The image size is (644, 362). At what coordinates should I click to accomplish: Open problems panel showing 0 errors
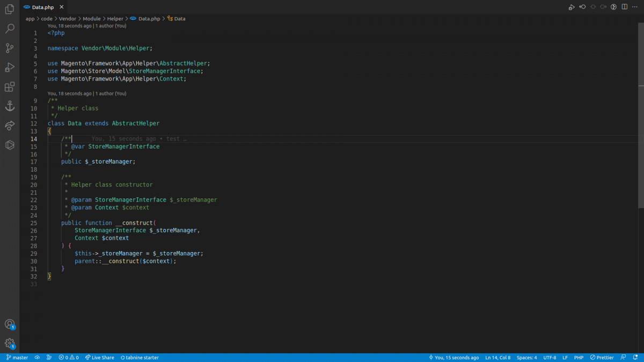click(69, 357)
